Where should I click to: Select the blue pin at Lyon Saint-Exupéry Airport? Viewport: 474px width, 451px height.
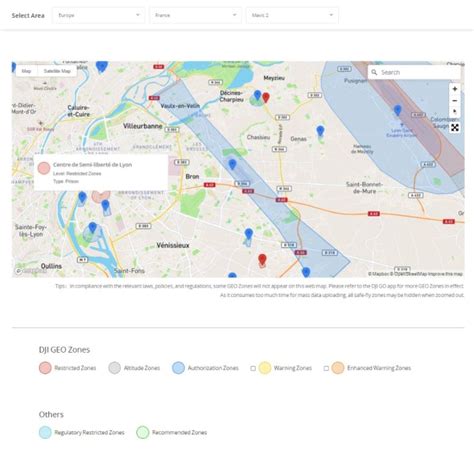397,110
